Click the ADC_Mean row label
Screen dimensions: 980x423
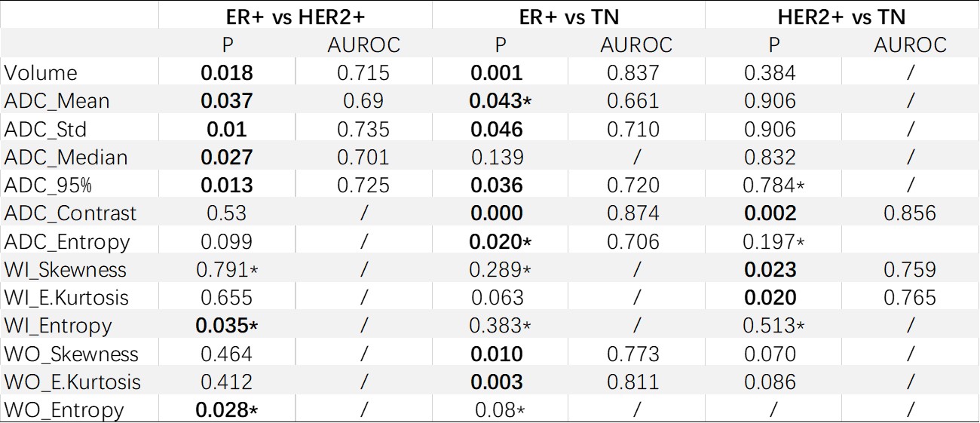click(57, 101)
